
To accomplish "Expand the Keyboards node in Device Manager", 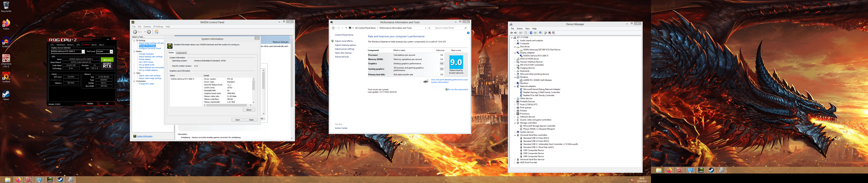I will 515,71.
